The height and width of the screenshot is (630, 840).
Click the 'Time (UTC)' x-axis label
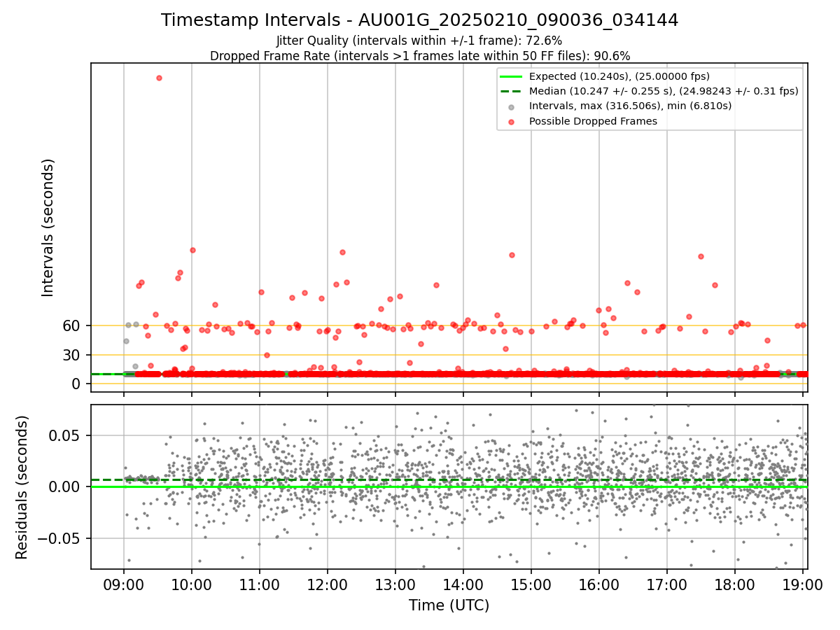point(449,605)
